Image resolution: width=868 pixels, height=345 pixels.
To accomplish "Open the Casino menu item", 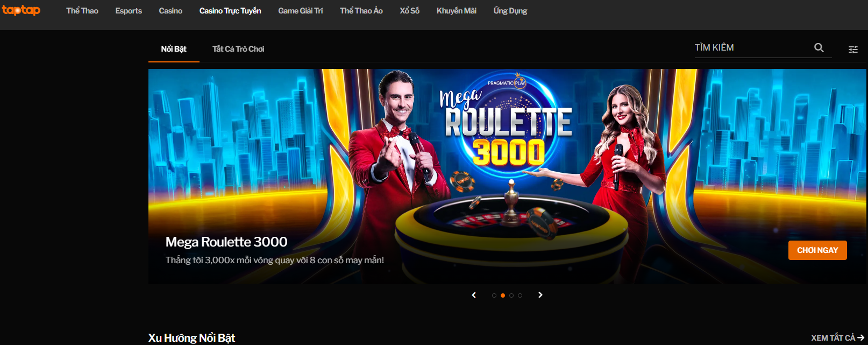I will point(170,11).
